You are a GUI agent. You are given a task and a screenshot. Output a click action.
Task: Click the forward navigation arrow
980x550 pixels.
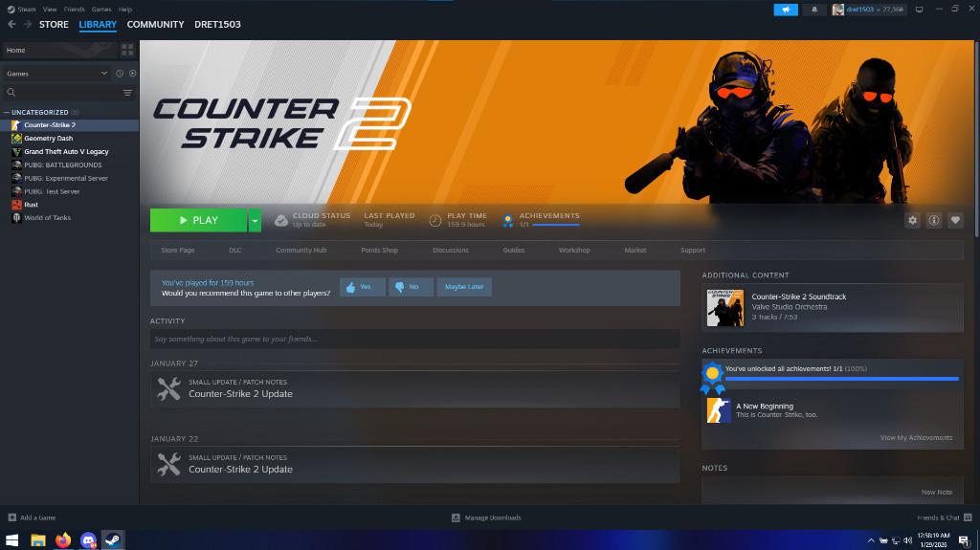click(28, 24)
